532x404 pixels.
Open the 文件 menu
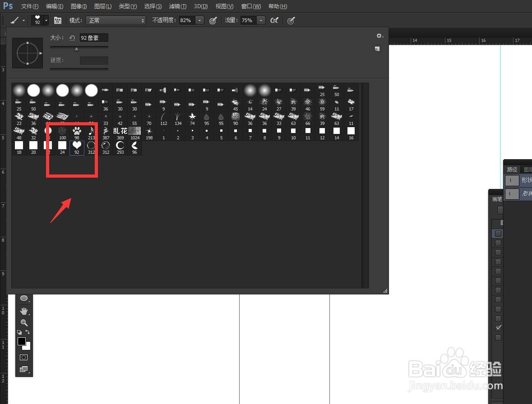coord(29,6)
